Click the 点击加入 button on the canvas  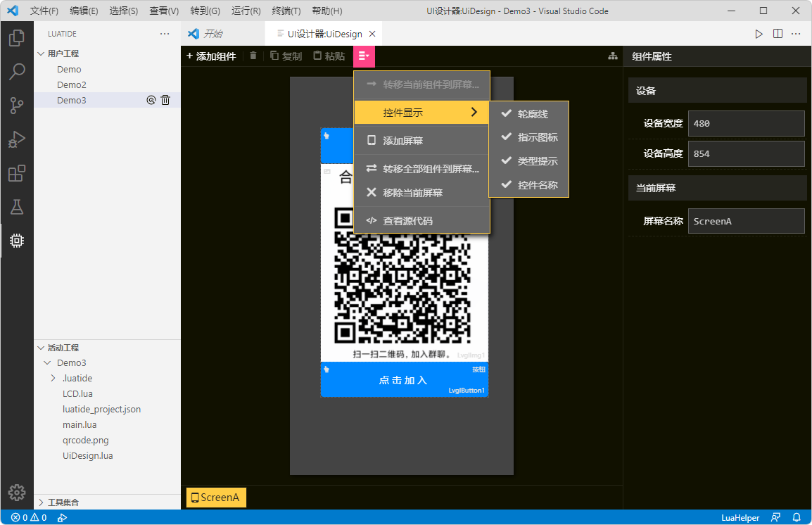405,380
